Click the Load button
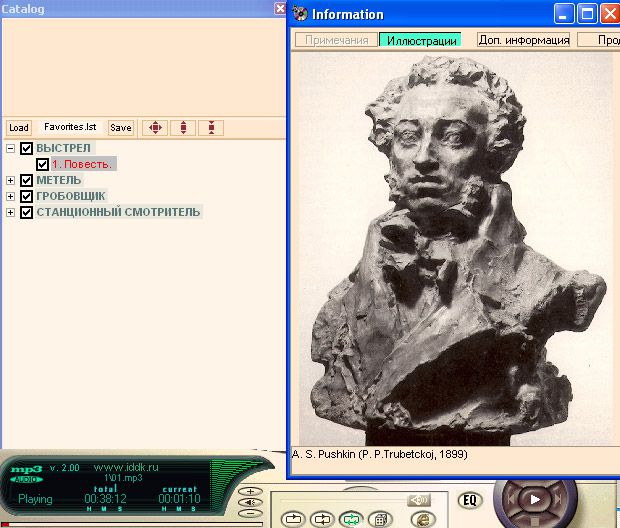This screenshot has width=620, height=528. pos(18,128)
